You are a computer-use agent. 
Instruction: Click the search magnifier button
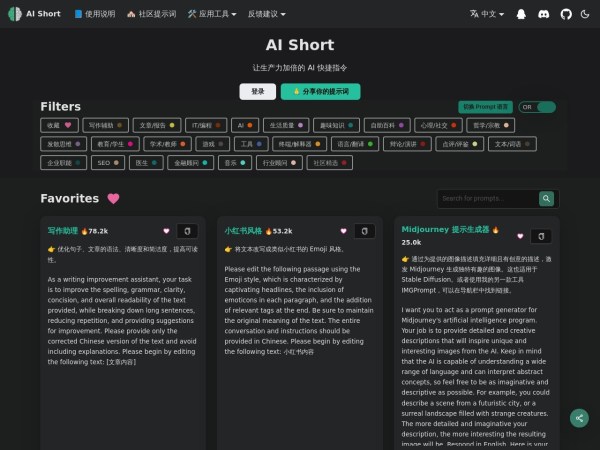(x=548, y=198)
